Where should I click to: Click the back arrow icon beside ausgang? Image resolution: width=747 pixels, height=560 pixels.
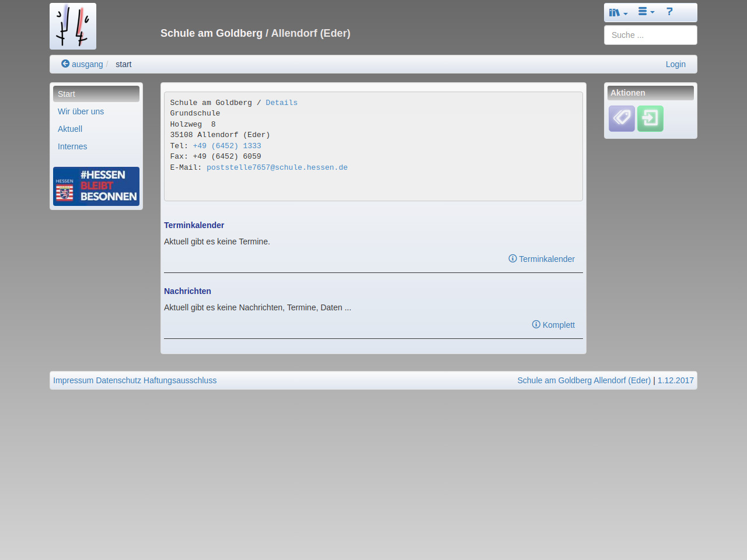(x=65, y=64)
